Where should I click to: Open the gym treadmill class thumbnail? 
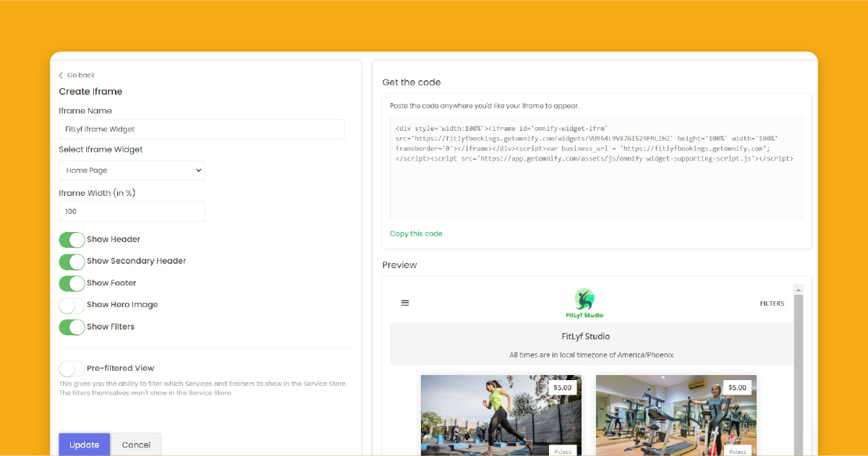(x=676, y=416)
